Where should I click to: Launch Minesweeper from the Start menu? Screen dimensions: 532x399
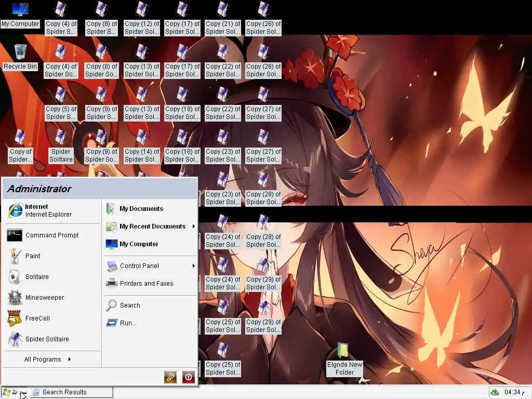coord(36,297)
